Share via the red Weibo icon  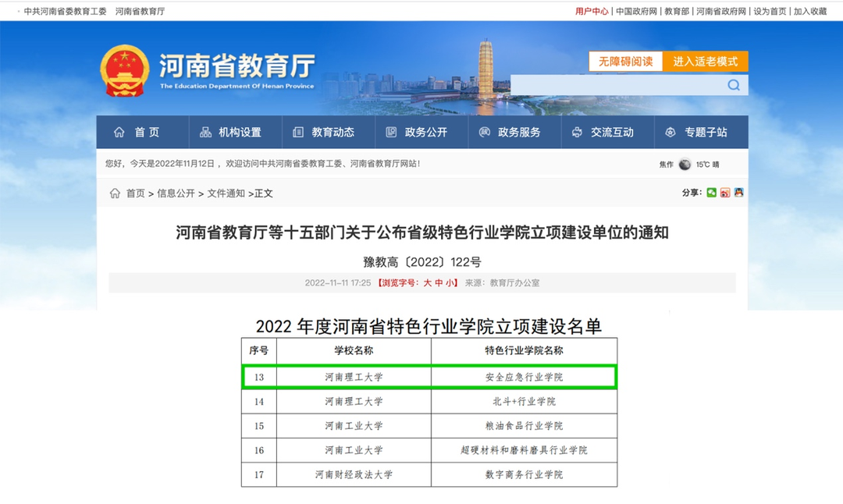[725, 193]
